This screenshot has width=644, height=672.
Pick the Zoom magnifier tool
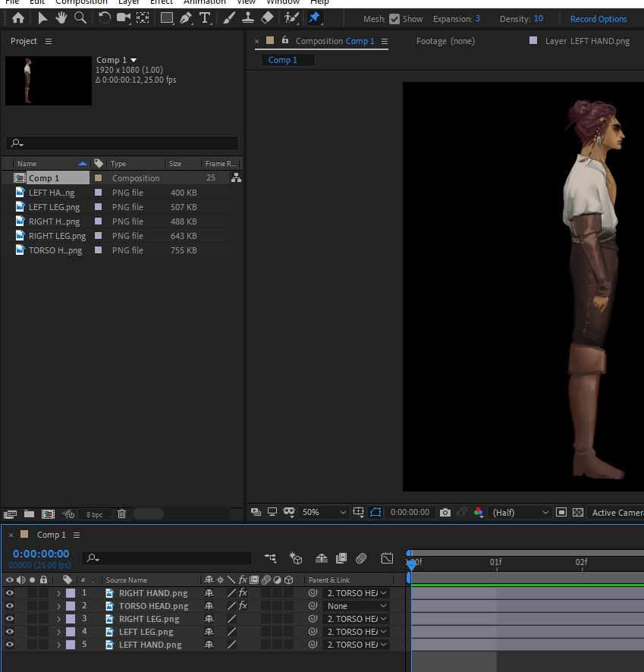click(80, 17)
